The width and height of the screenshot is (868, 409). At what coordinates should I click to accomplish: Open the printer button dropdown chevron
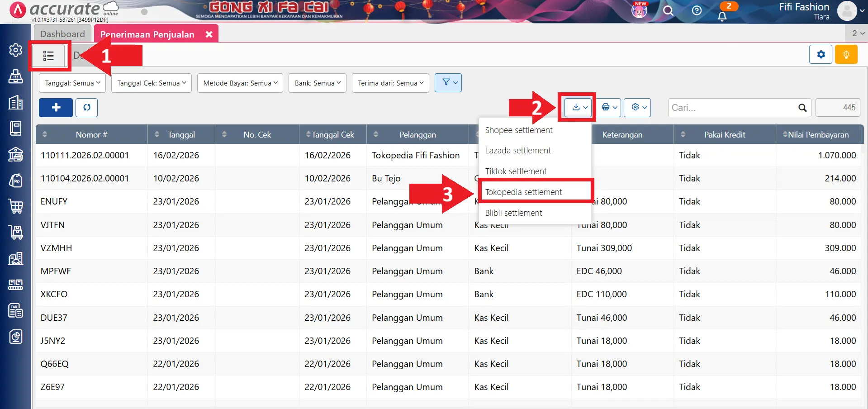coord(614,108)
